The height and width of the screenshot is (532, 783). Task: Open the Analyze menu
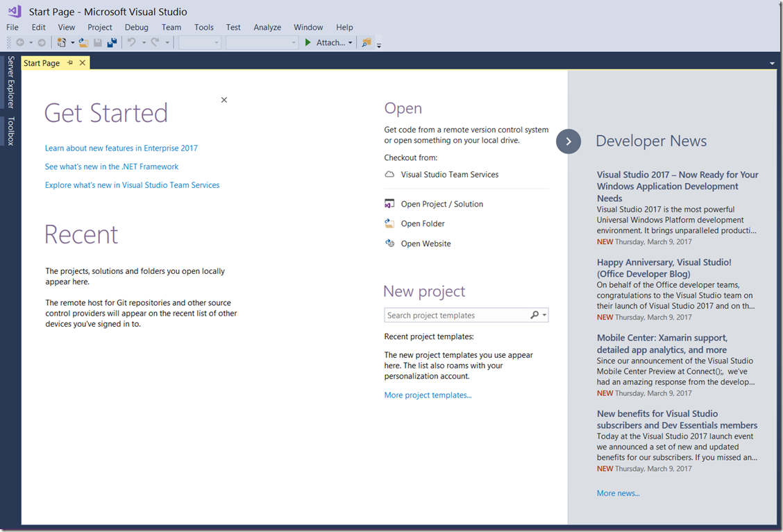click(x=267, y=27)
